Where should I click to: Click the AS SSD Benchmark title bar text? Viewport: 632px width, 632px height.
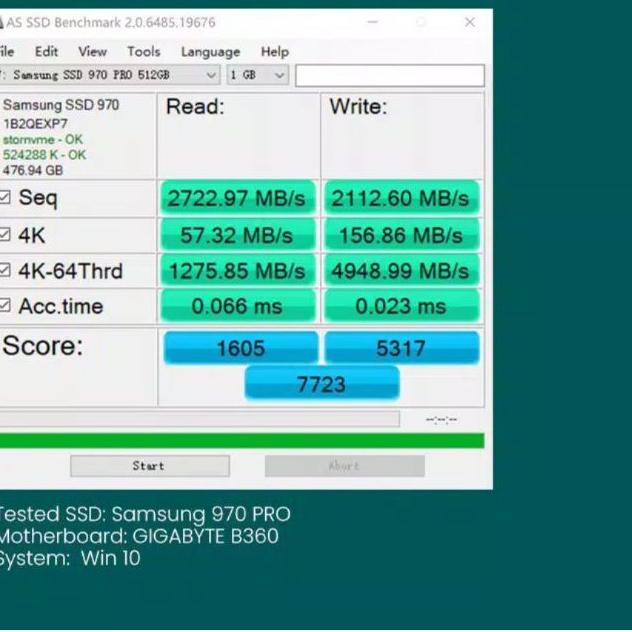click(111, 23)
